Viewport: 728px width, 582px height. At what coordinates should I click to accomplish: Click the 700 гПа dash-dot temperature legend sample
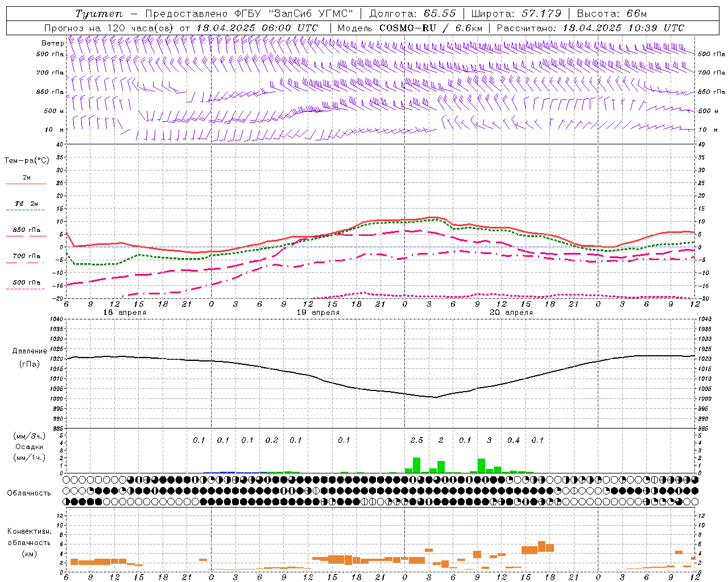(26, 263)
